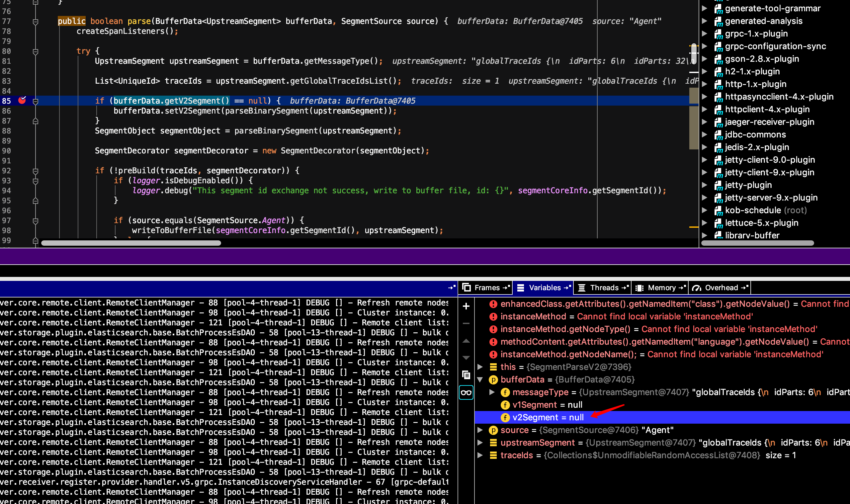Image resolution: width=850 pixels, height=504 pixels.
Task: Click the fold toggle at line 77
Action: click(x=35, y=21)
